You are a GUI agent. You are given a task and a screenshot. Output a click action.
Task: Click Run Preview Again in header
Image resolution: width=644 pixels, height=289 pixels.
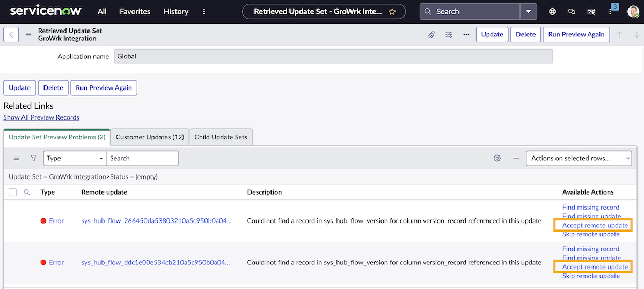point(576,34)
